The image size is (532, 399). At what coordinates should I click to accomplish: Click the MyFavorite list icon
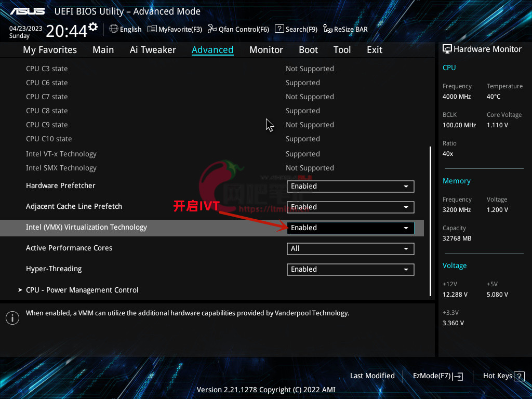tap(152, 29)
